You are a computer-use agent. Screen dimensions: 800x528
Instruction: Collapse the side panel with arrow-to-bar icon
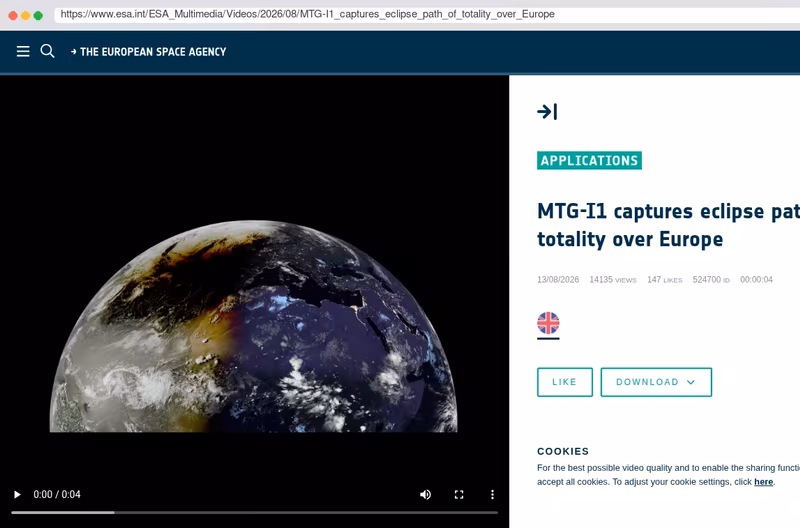pos(547,112)
